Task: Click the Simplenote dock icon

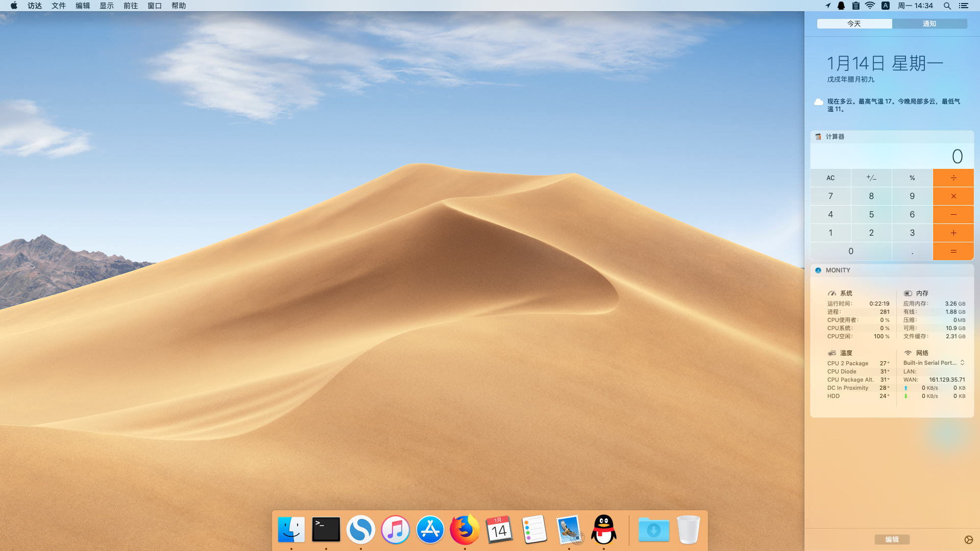Action: pyautogui.click(x=360, y=530)
